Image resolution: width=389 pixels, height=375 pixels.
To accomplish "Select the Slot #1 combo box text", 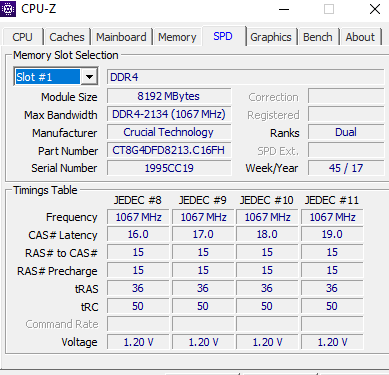I will click(48, 77).
